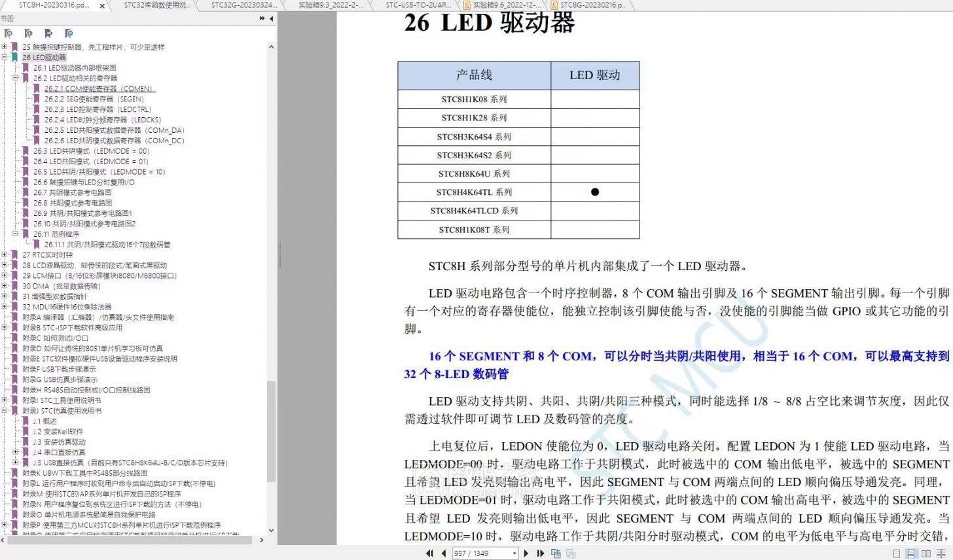This screenshot has width=953, height=560.
Task: Expand the J.5 USB直接仿真 node
Action: click(16, 463)
